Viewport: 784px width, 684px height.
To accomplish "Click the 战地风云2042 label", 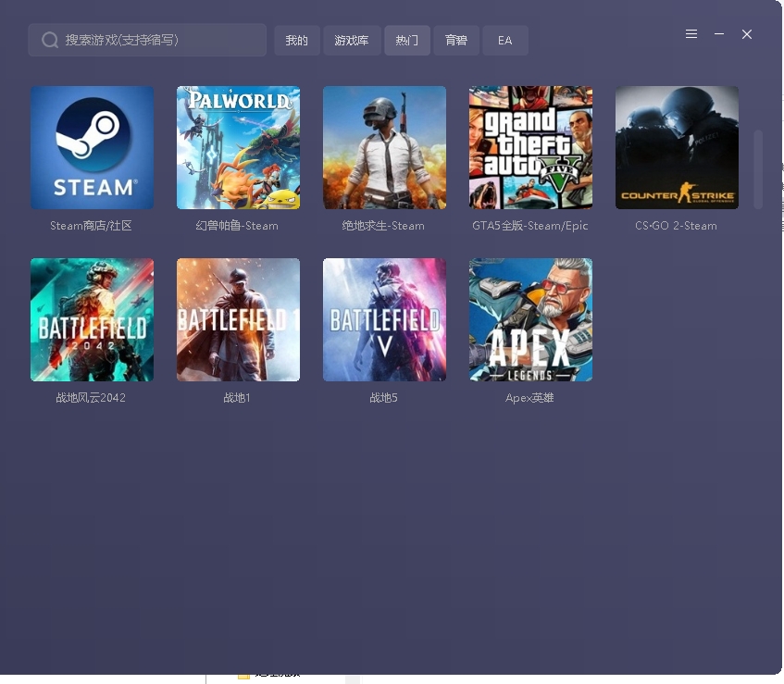I will 91,397.
